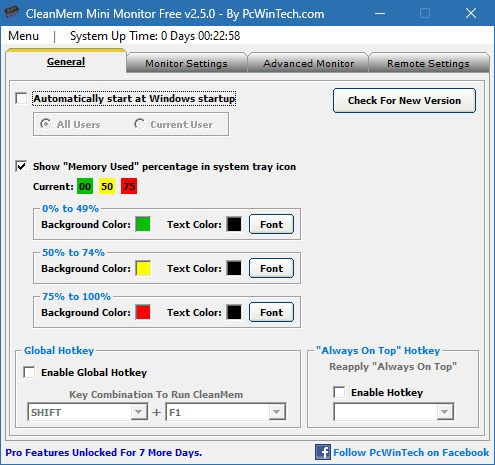495x465 pixels.
Task: Pick yellow background color for 50% to 74%
Action: [x=143, y=268]
